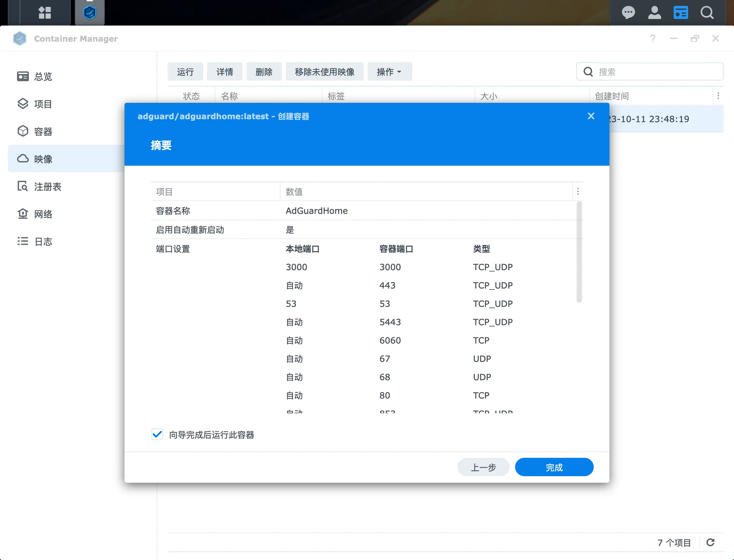Click the 详情 toolbar button
This screenshot has width=734, height=560.
[224, 72]
